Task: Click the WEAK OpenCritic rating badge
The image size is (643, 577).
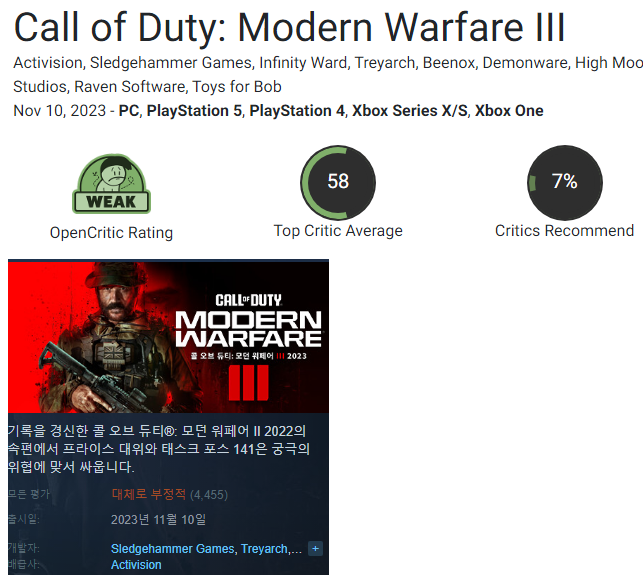Action: [x=112, y=184]
